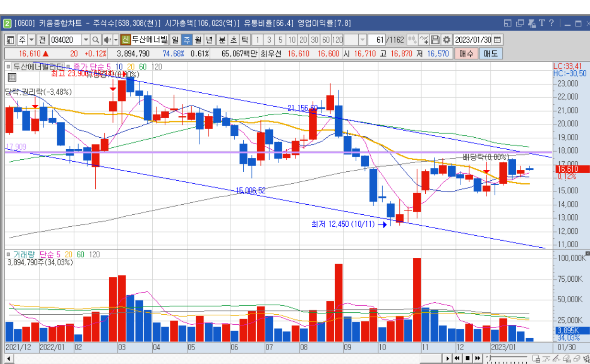
Task: Open chart settings gear icon
Action: click(447, 40)
